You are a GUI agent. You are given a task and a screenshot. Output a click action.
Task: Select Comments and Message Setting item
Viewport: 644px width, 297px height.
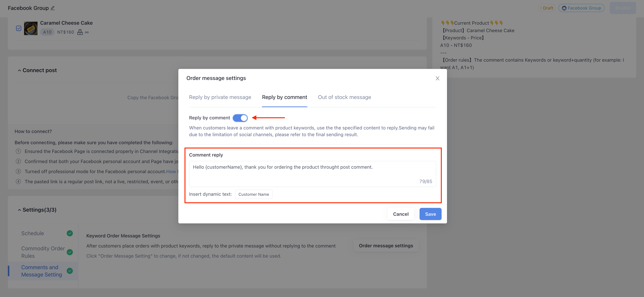pos(43,271)
